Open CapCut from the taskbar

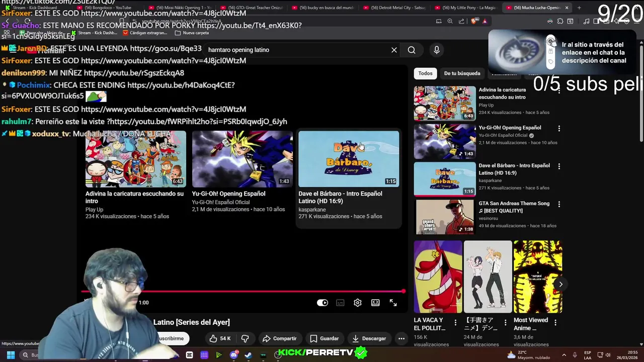tap(189, 355)
